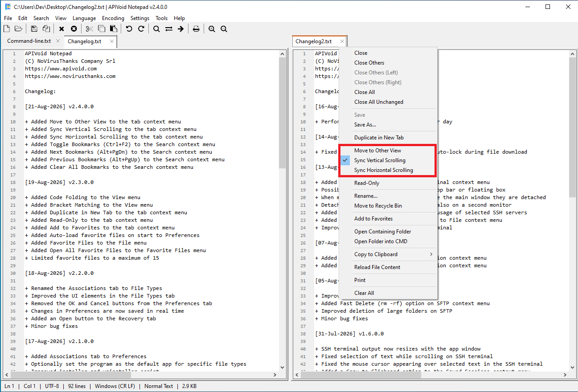Zoom in using the toolbar magnifier plus
The height and width of the screenshot is (392, 578).
pos(212,29)
